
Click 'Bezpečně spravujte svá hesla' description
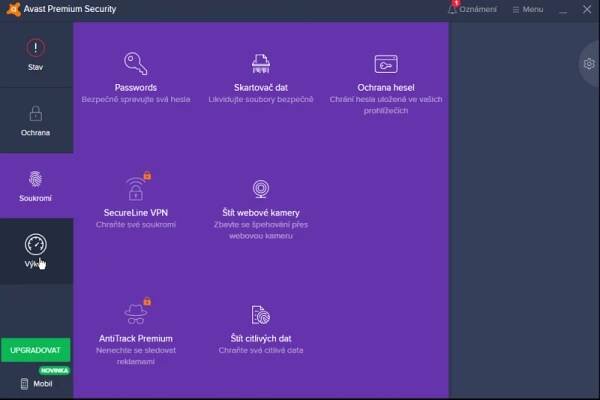tap(135, 99)
